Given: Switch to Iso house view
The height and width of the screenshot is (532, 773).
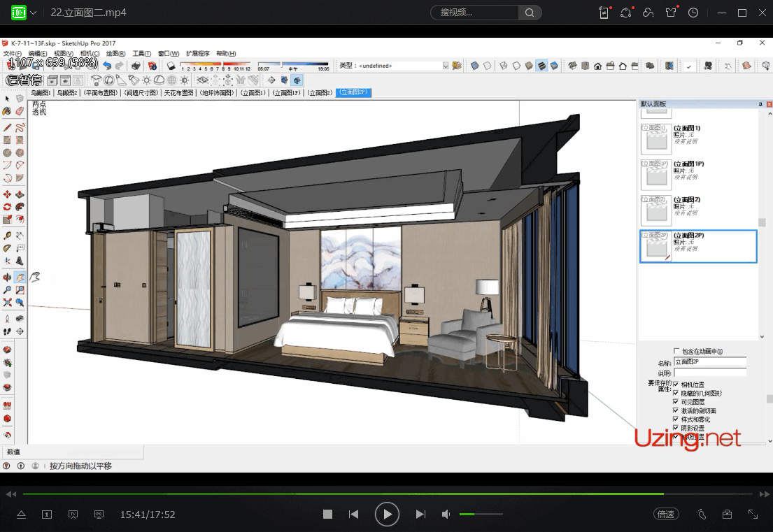Looking at the screenshot, I should pyautogui.click(x=572, y=66).
